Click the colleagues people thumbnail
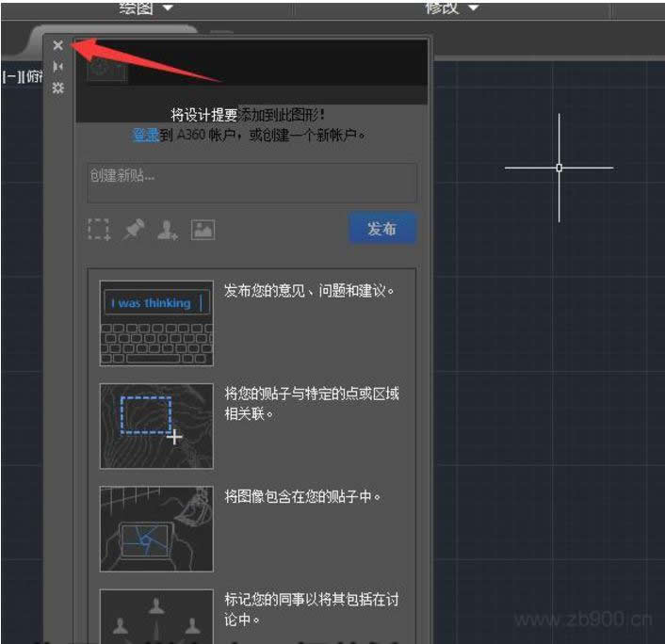Screen dimensions: 665x644 pyautogui.click(x=156, y=617)
